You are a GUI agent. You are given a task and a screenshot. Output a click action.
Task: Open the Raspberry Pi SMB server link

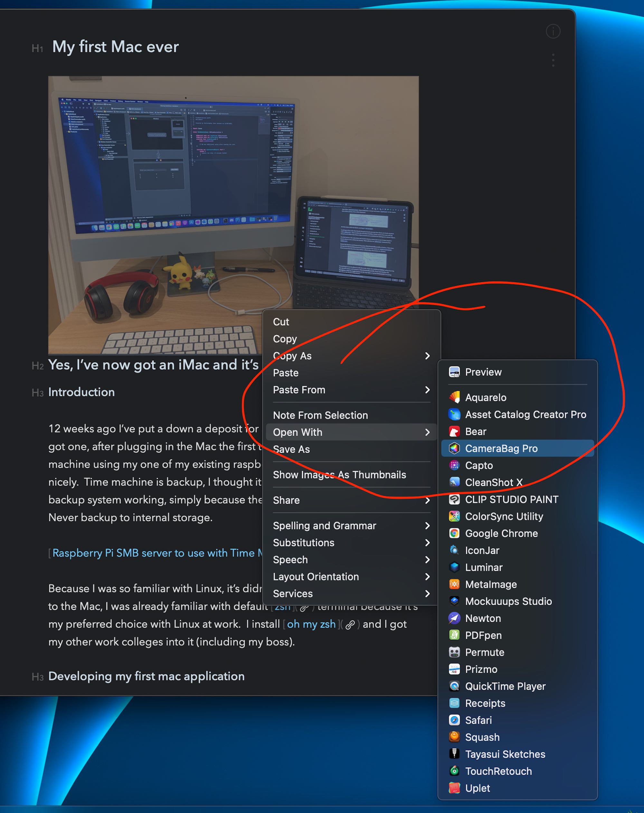[157, 553]
